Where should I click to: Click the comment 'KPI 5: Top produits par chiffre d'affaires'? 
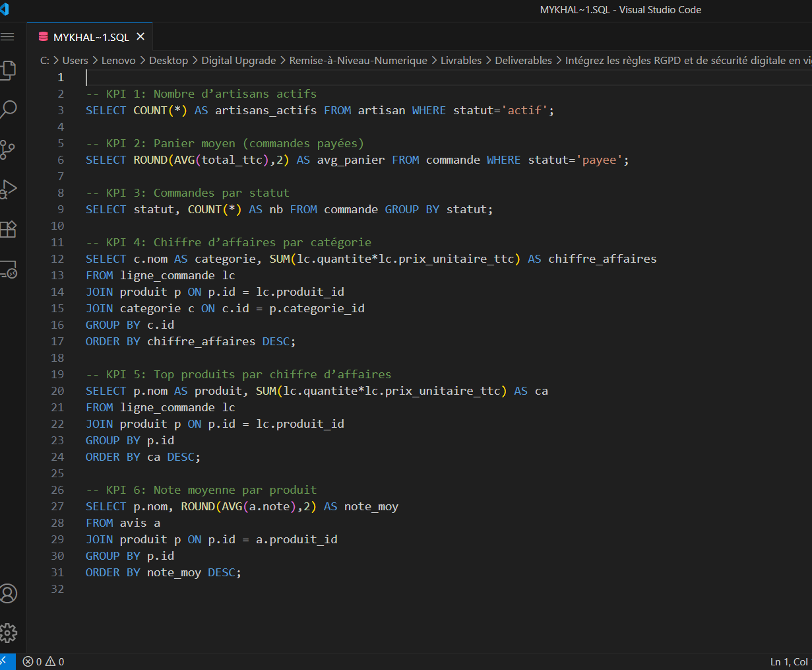coord(239,374)
